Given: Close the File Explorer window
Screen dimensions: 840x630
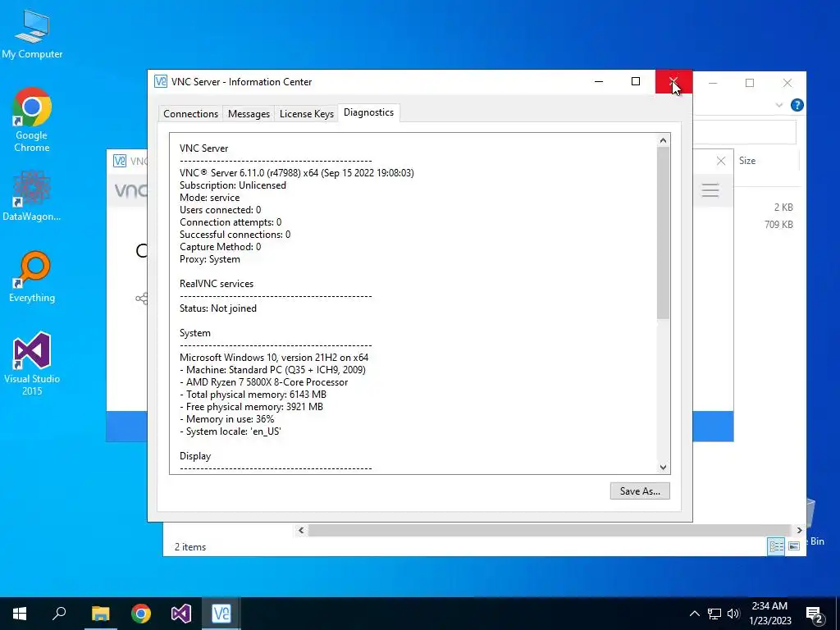Looking at the screenshot, I should 787,83.
